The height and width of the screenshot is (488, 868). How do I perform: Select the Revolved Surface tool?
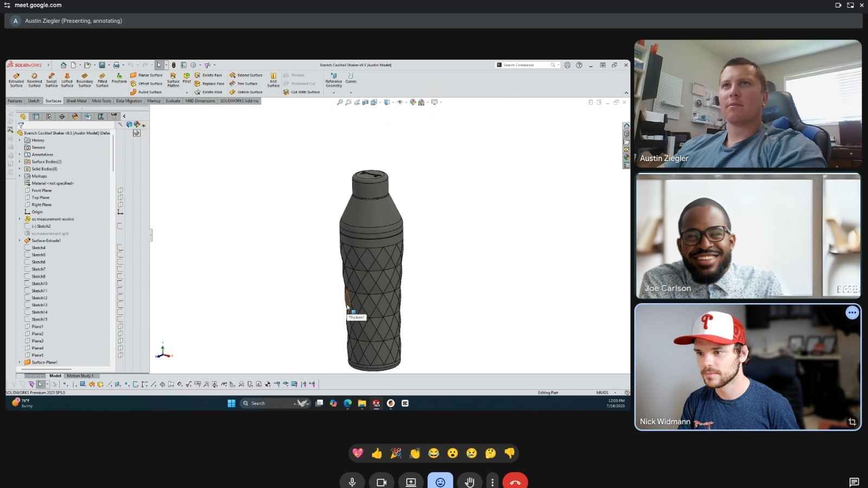34,80
